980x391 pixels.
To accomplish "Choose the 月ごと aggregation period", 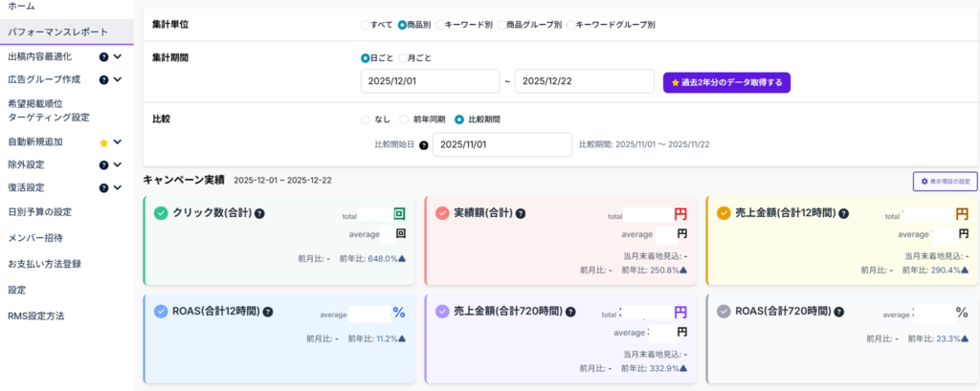I will 404,57.
